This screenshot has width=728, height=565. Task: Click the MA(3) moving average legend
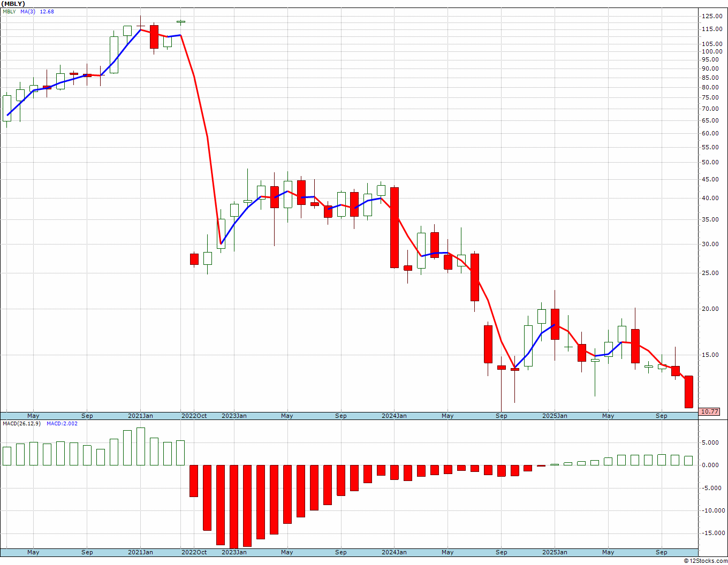pos(28,11)
